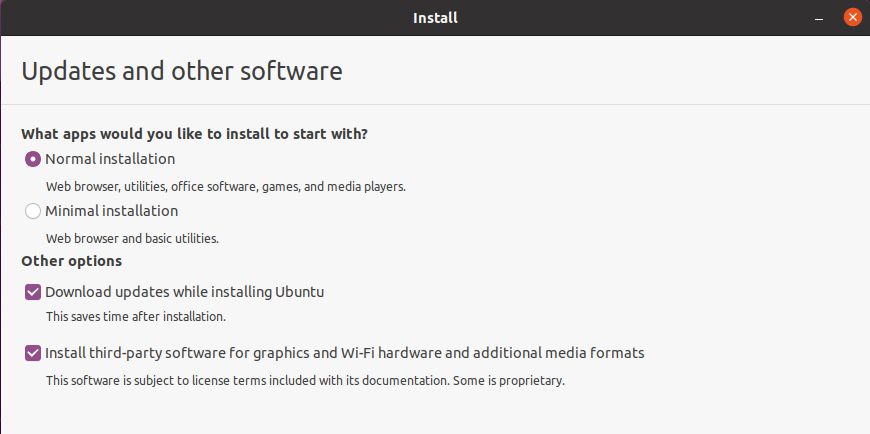Close the Install window
Image resolution: width=870 pixels, height=434 pixels.
852,17
